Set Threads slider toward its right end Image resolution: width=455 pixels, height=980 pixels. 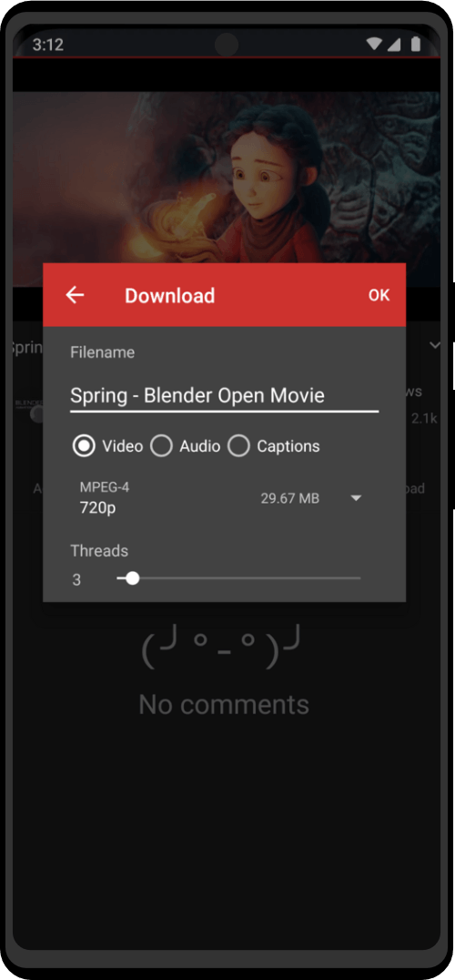click(x=349, y=578)
